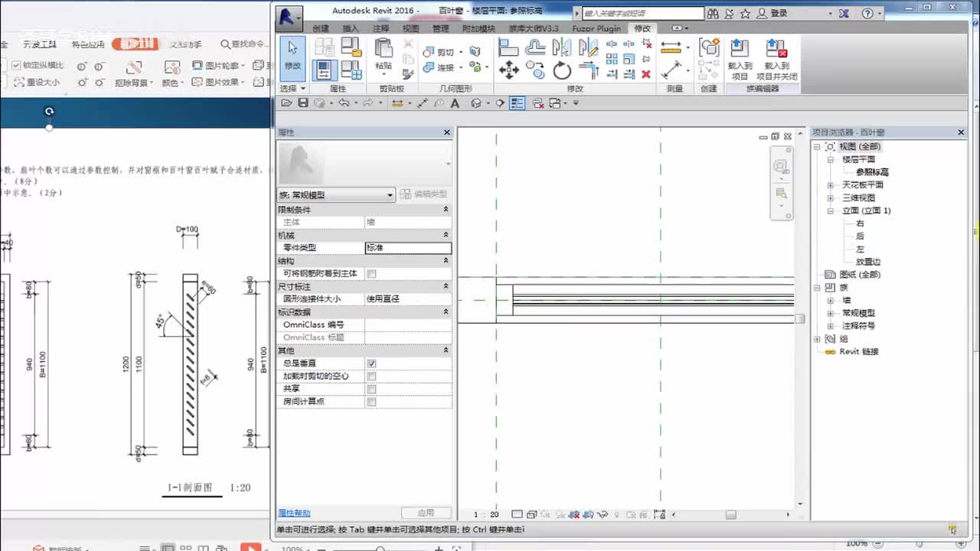Viewport: 980px width, 551px height.
Task: Toggle the 总是垂直 checkbox
Action: click(x=371, y=364)
